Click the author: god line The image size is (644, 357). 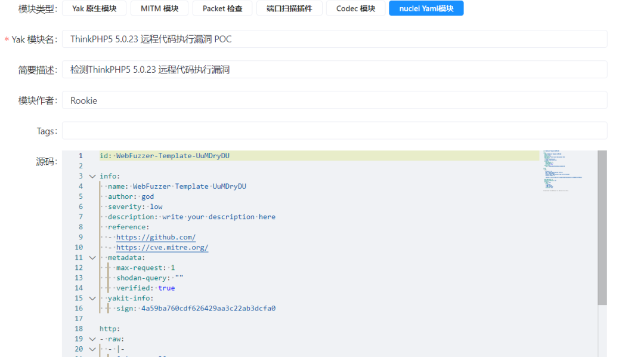(x=131, y=196)
